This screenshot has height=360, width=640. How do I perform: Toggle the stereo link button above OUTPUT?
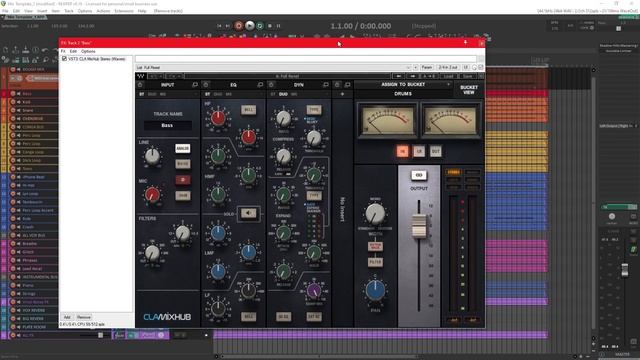click(418, 175)
